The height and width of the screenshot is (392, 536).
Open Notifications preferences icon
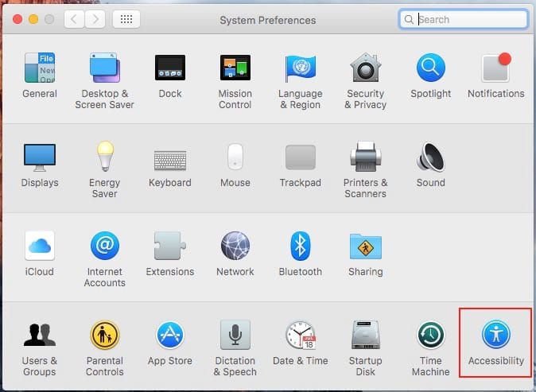(x=496, y=68)
